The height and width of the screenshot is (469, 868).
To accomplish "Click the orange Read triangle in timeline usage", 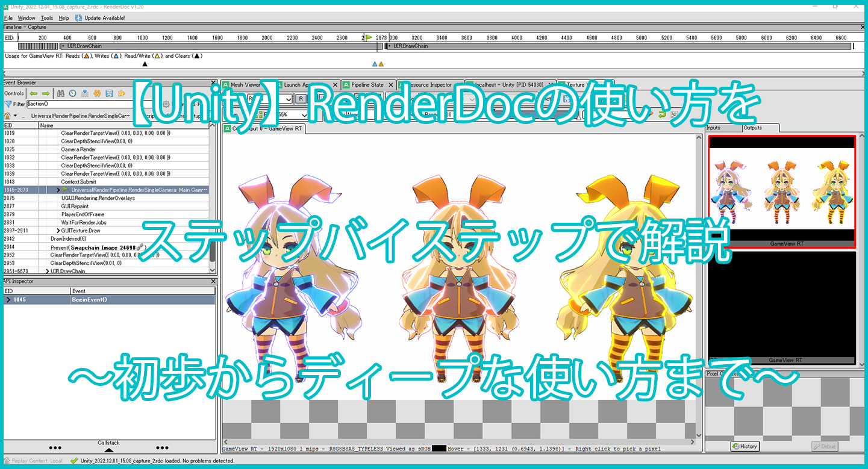I will [381, 64].
